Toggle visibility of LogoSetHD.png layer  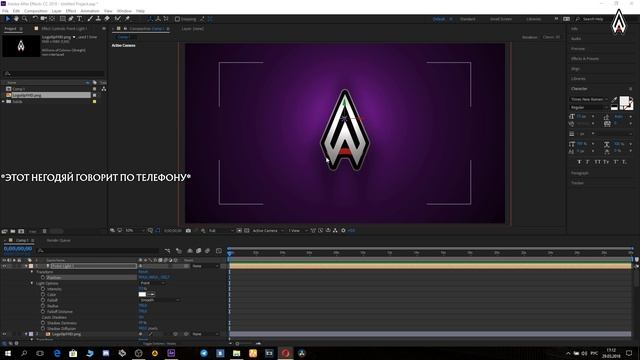[x=4, y=334]
